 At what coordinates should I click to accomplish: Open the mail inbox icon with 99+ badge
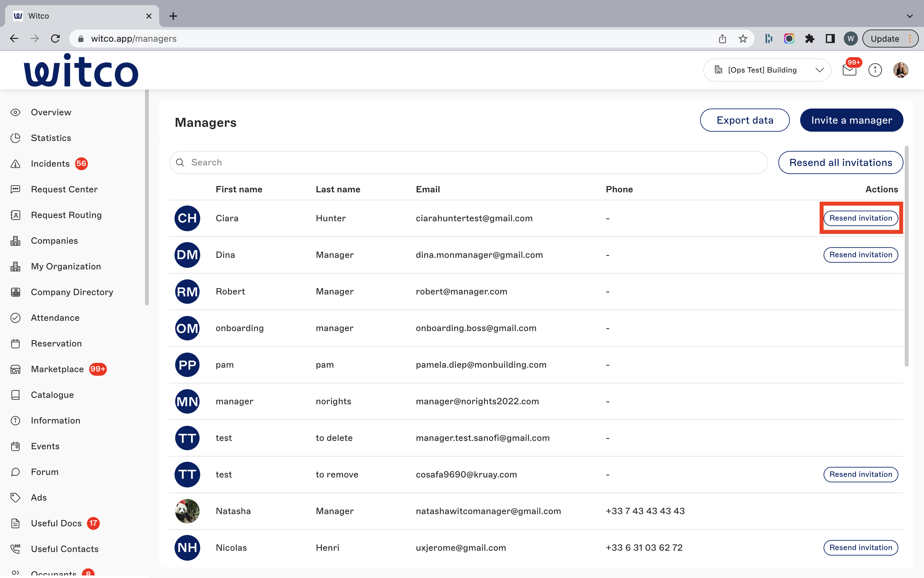[x=850, y=70]
